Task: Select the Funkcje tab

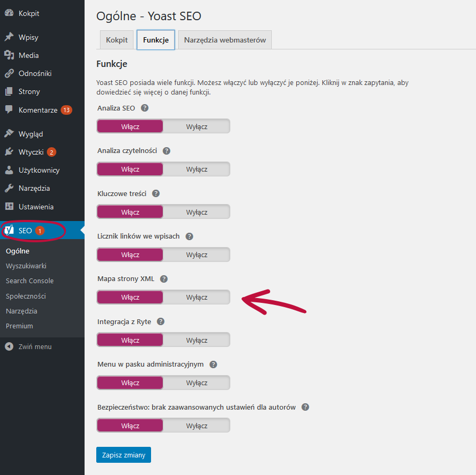Action: coord(156,40)
